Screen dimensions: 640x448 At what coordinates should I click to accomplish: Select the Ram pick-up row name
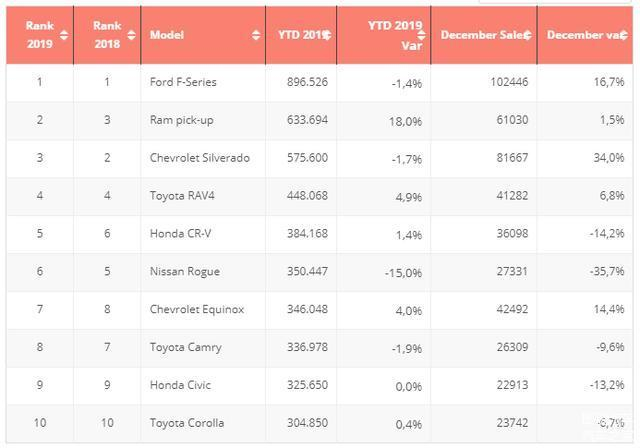coord(180,120)
